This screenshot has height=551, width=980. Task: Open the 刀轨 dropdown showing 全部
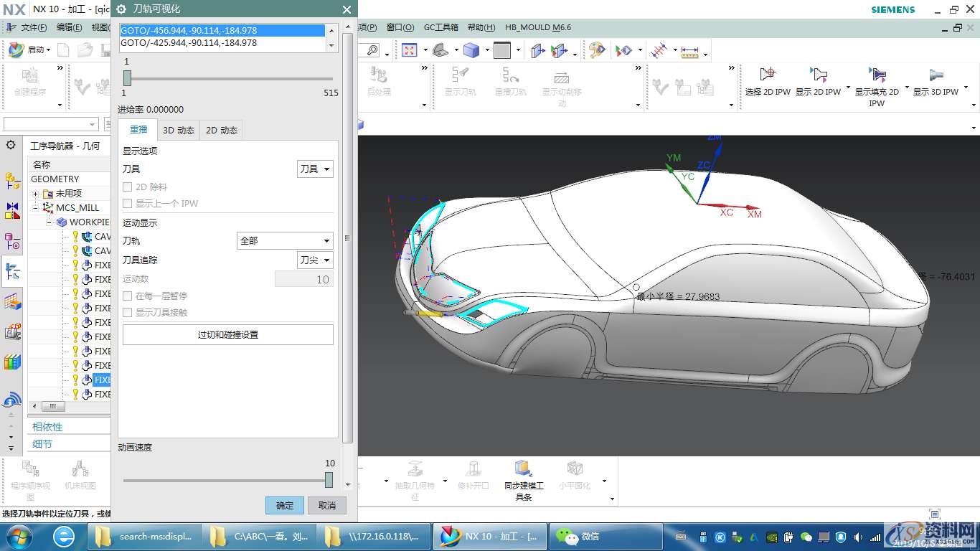(285, 241)
